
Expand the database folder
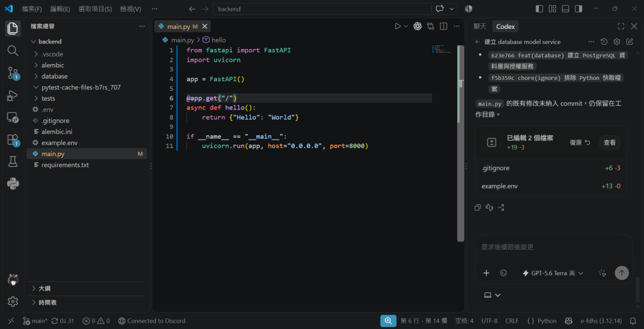click(x=86, y=76)
